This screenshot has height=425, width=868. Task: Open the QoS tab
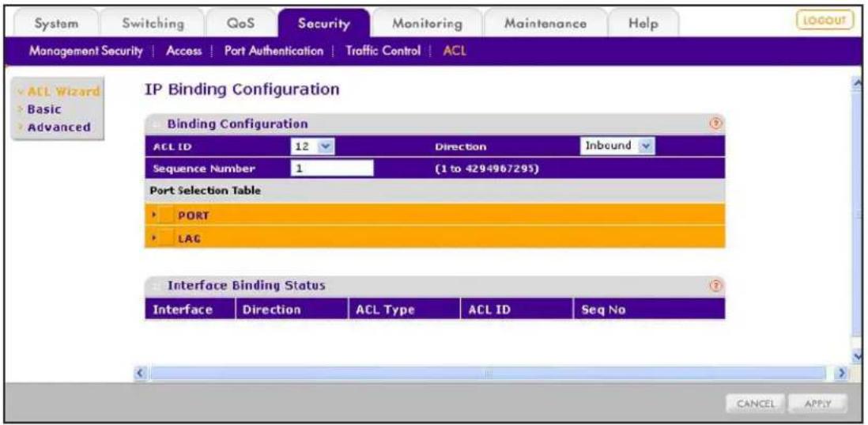[241, 23]
